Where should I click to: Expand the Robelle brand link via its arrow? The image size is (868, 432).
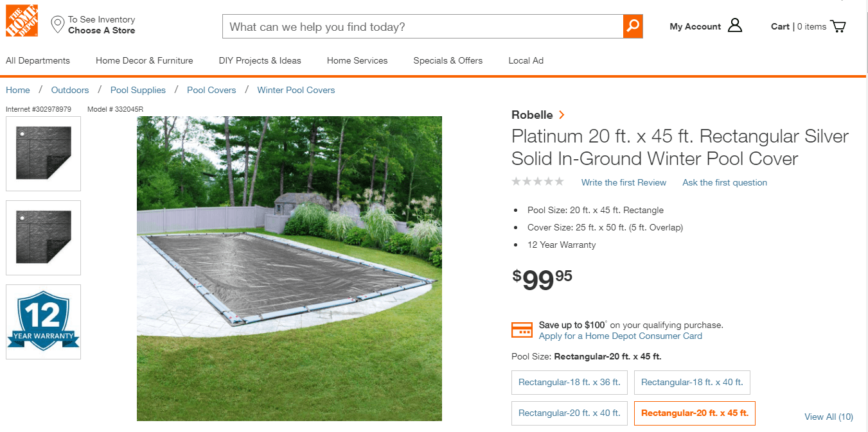pos(562,114)
